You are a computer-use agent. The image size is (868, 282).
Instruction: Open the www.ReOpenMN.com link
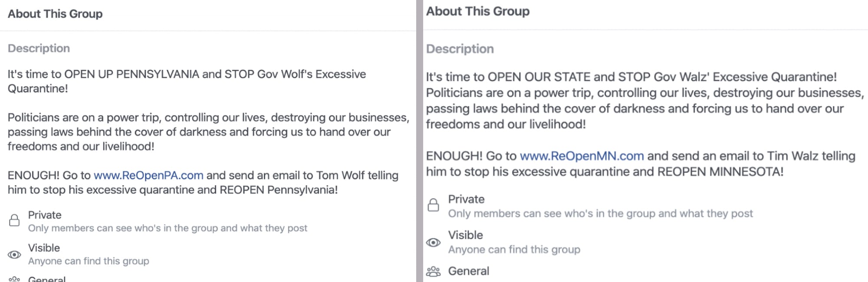pos(582,156)
